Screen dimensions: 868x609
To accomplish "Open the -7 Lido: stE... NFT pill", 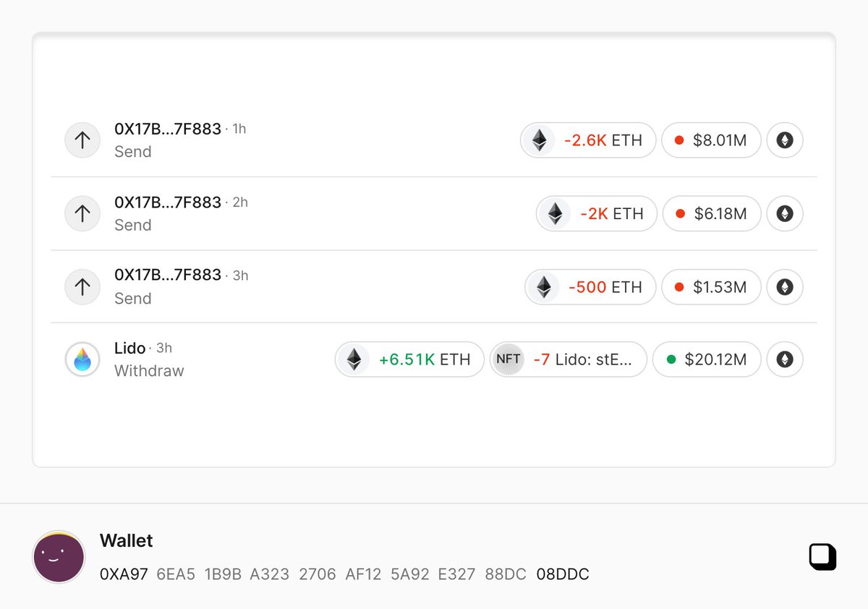I will tap(569, 359).
